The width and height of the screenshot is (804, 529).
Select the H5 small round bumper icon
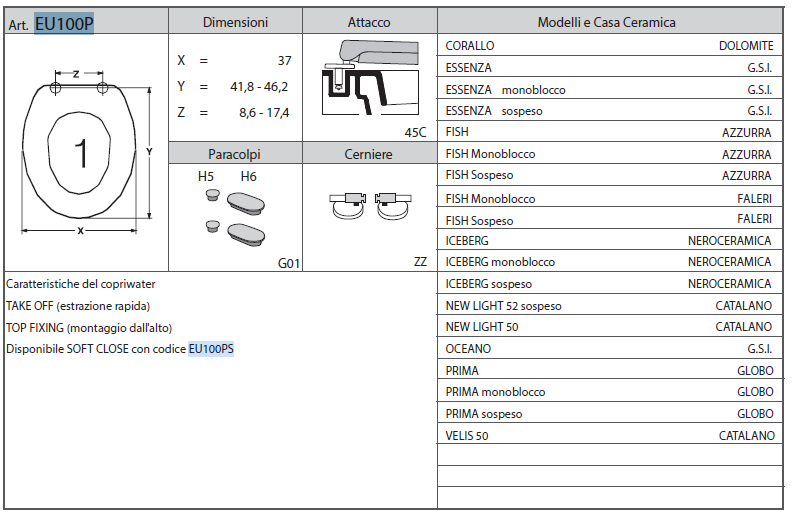pyautogui.click(x=212, y=195)
